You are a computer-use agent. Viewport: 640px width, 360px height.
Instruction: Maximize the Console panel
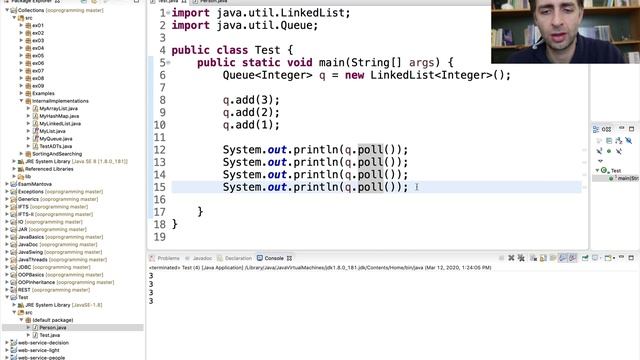[x=631, y=258]
